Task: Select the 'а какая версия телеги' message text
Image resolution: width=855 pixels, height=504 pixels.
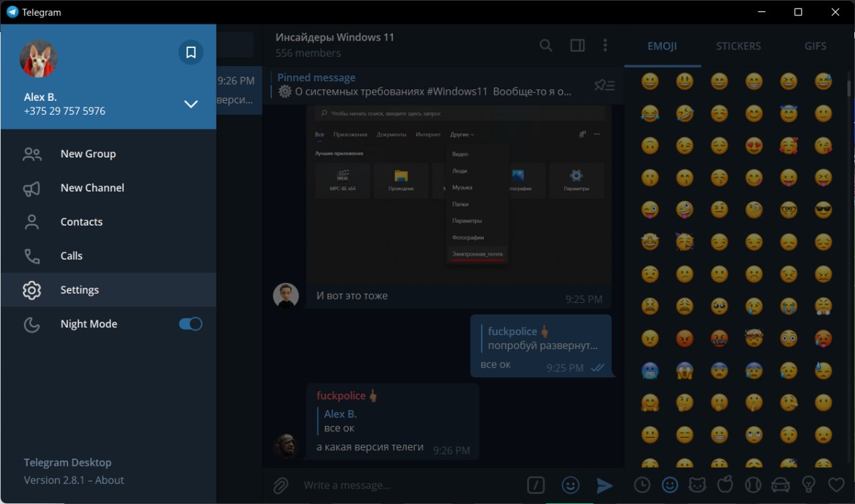Action: click(x=370, y=447)
